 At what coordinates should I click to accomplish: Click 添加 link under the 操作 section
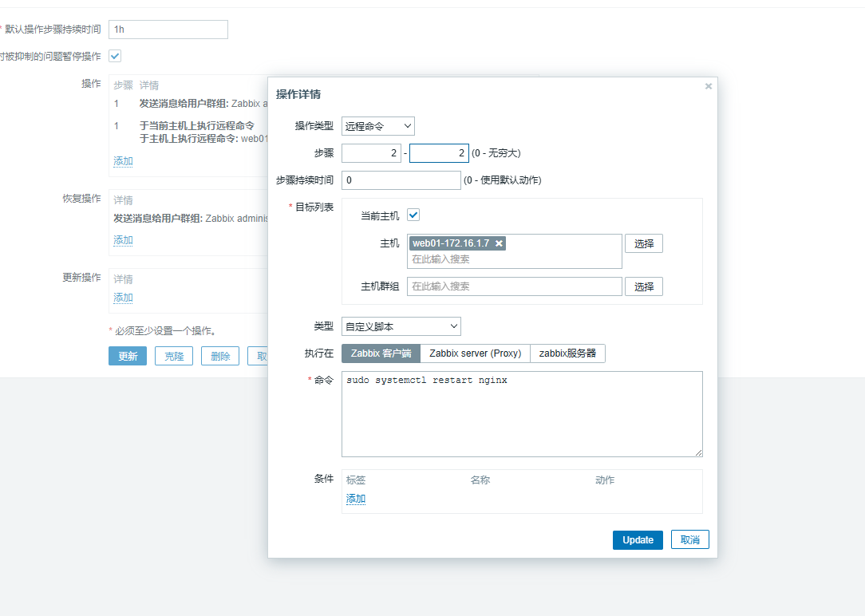123,161
